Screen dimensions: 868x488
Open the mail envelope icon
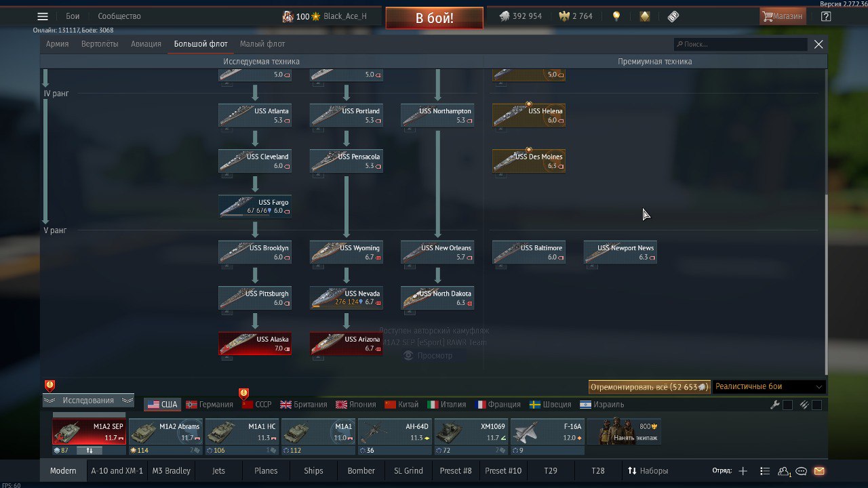[819, 471]
